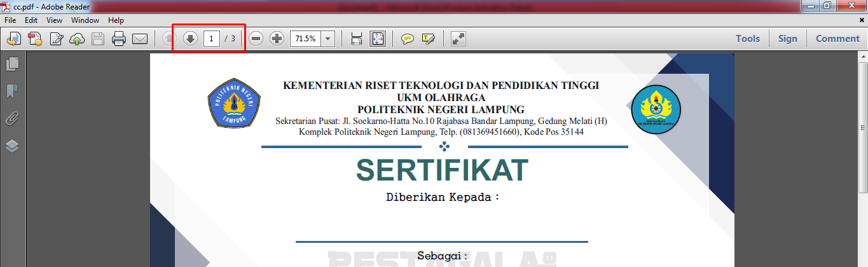
Task: Open the zoom level dropdown arrow
Action: click(328, 39)
